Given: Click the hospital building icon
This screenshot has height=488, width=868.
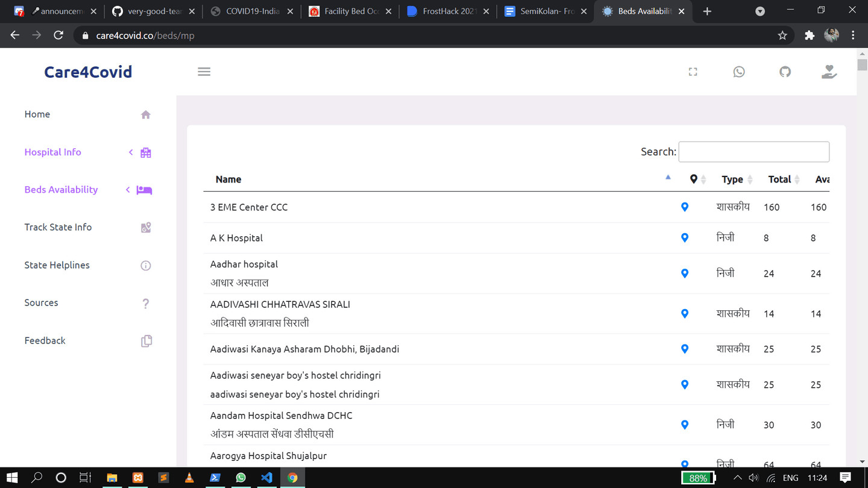Looking at the screenshot, I should [146, 152].
